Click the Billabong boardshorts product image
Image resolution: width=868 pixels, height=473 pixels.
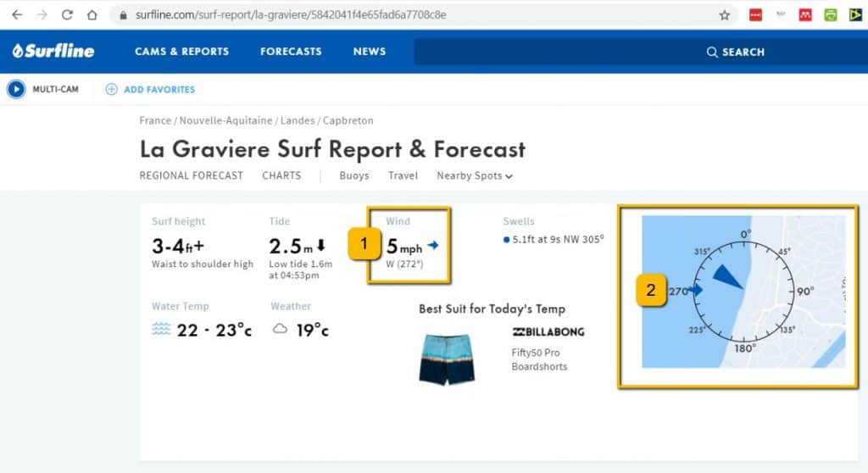[x=447, y=359]
